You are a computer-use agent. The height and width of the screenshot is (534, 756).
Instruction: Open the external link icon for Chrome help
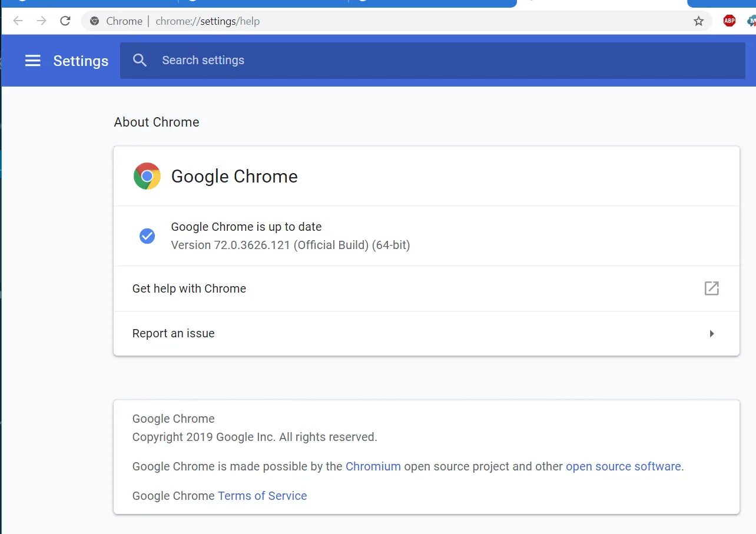(x=711, y=288)
